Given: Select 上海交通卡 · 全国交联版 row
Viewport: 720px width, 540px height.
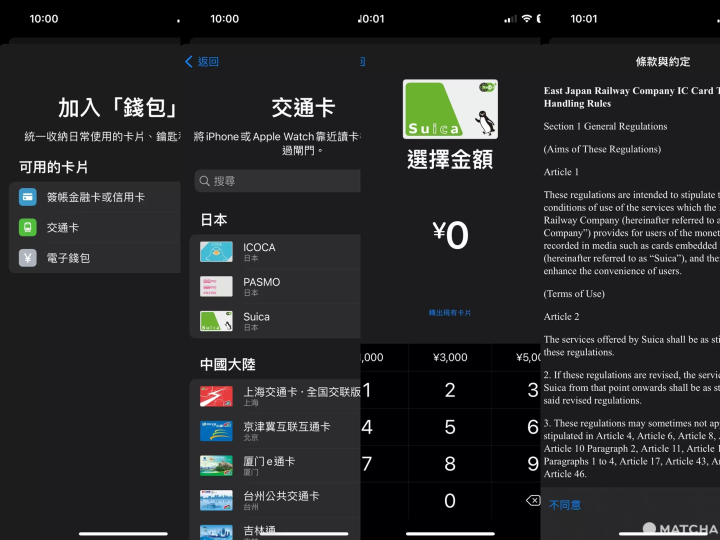Looking at the screenshot, I should [x=275, y=396].
